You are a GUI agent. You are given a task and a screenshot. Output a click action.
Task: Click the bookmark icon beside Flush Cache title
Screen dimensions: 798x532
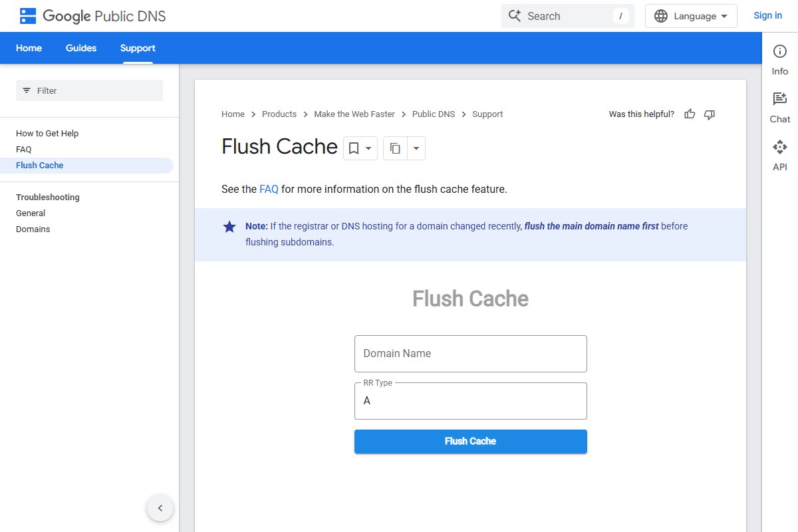pyautogui.click(x=354, y=148)
